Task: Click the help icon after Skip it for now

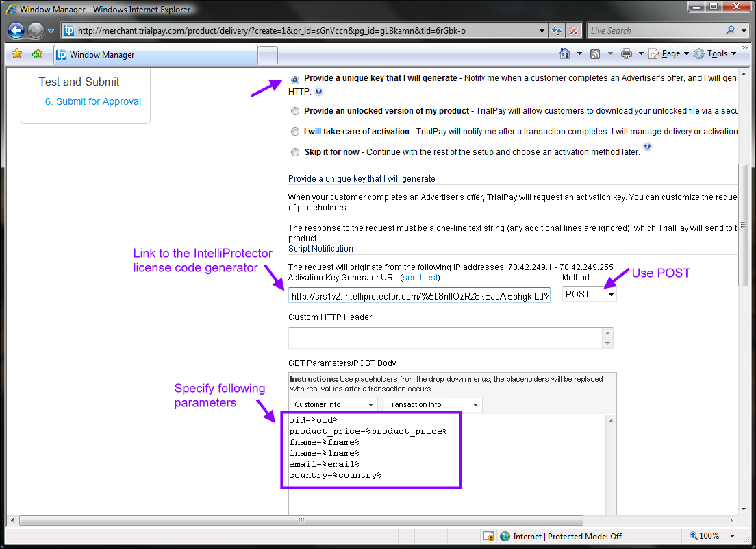Action: [x=648, y=146]
